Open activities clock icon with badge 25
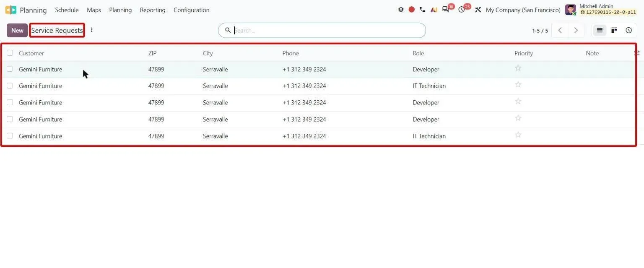 tap(462, 9)
